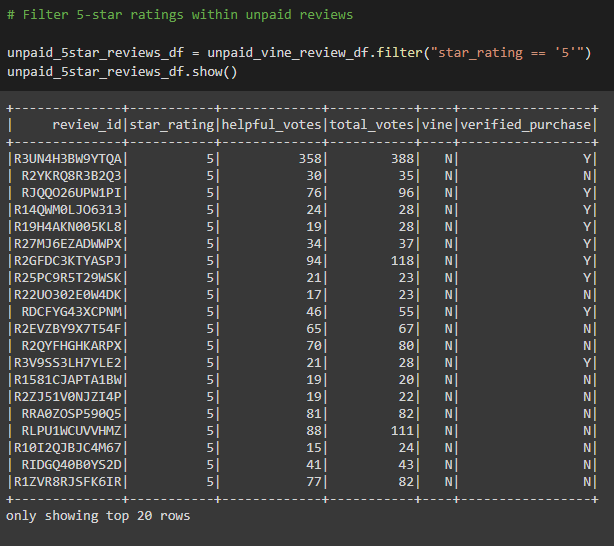This screenshot has width=614, height=546.
Task: Select review id R2EVZBY9X7T54F
Action: tap(68, 329)
